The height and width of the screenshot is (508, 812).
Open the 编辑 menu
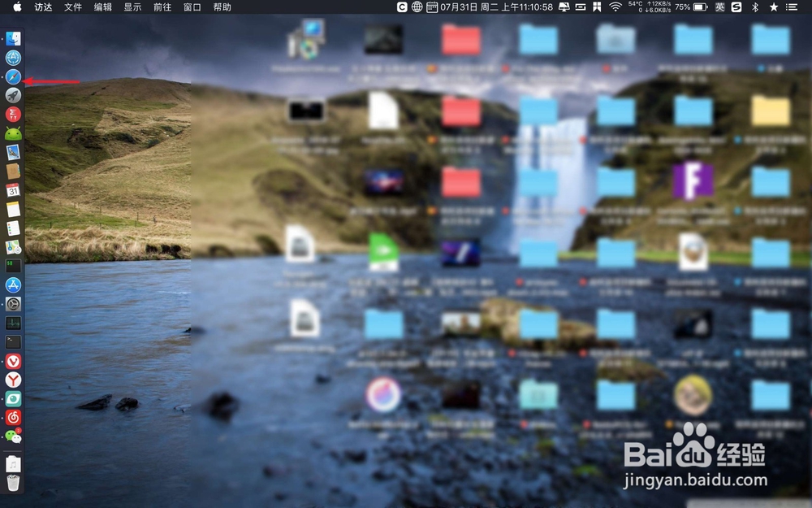click(x=102, y=7)
